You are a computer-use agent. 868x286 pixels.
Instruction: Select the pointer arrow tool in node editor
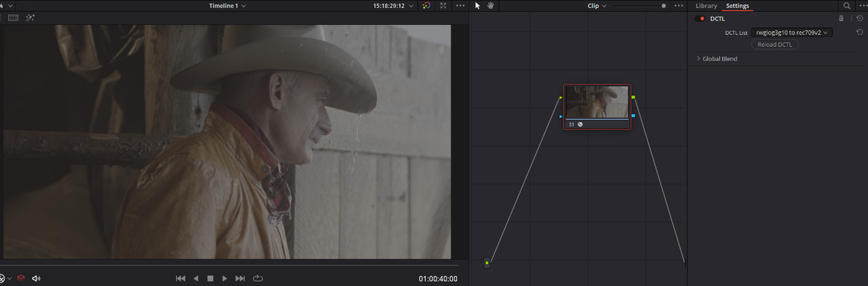click(x=477, y=5)
